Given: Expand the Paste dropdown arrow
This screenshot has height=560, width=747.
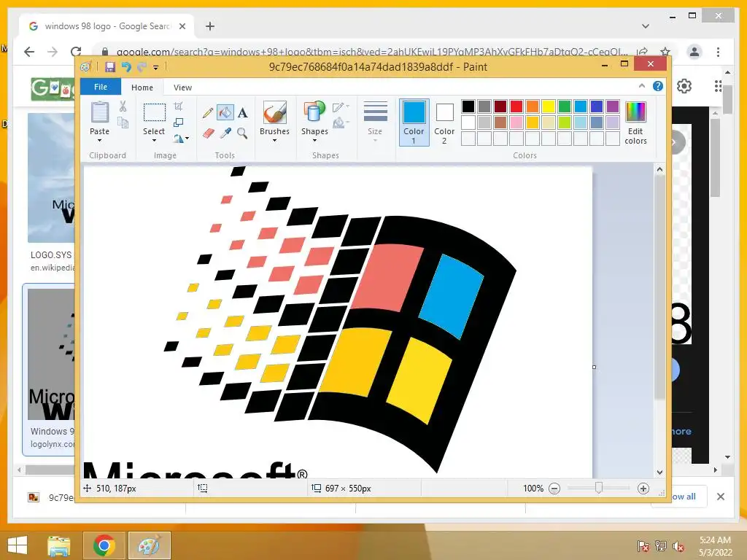Looking at the screenshot, I should coord(99,141).
